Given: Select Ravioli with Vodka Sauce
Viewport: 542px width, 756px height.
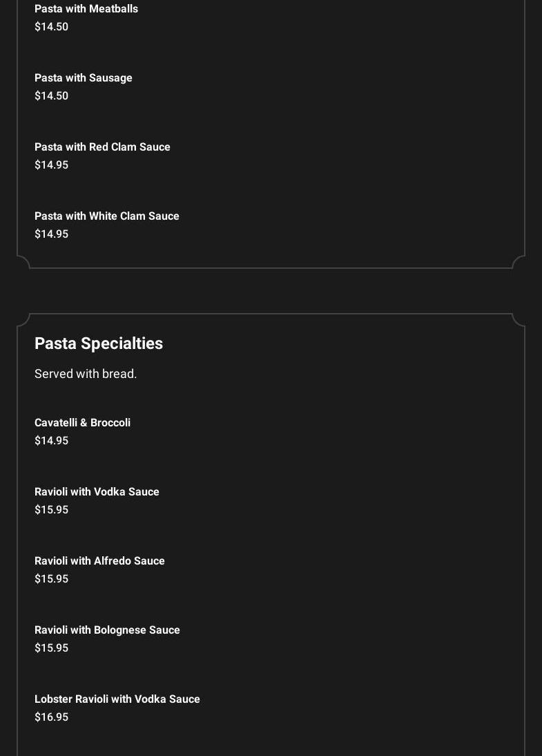Looking at the screenshot, I should (97, 492).
